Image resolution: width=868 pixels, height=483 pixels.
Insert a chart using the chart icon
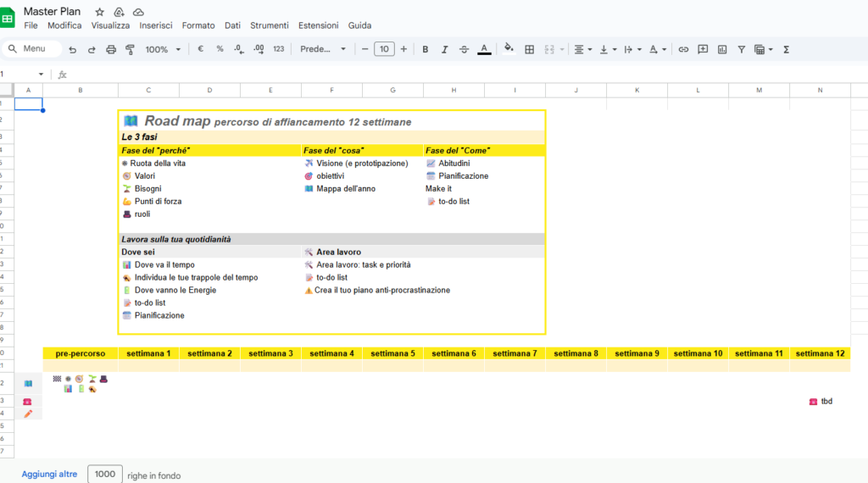[722, 49]
